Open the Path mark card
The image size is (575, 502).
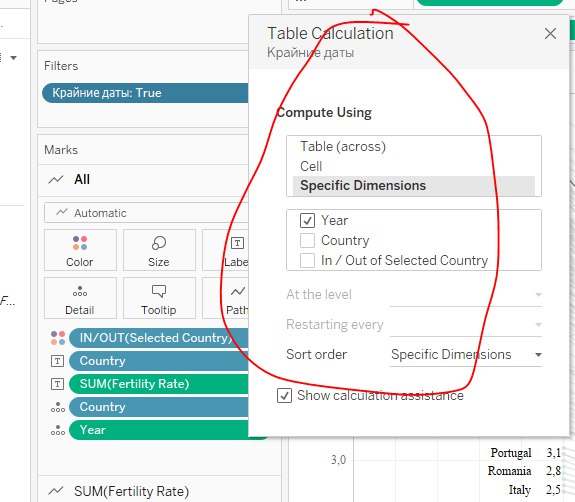[226, 298]
